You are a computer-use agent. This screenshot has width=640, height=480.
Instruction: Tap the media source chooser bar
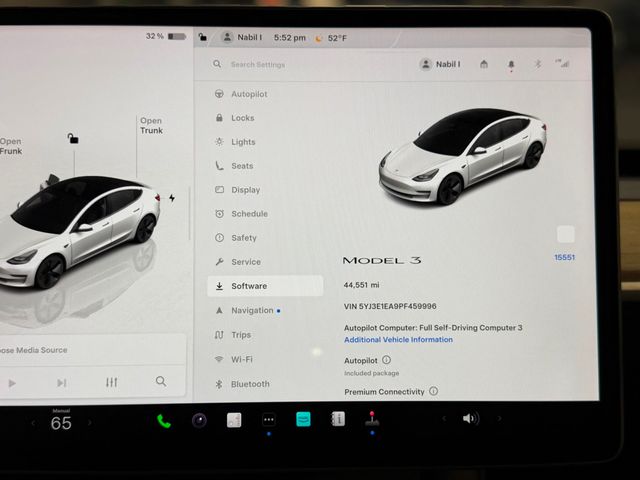[x=93, y=350]
